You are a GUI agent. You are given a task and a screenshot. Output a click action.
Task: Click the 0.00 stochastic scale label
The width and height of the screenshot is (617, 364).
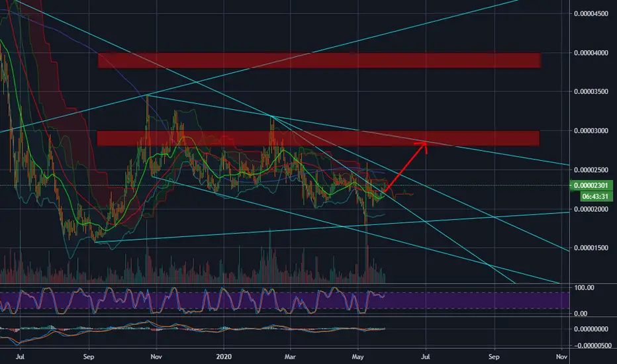click(581, 314)
